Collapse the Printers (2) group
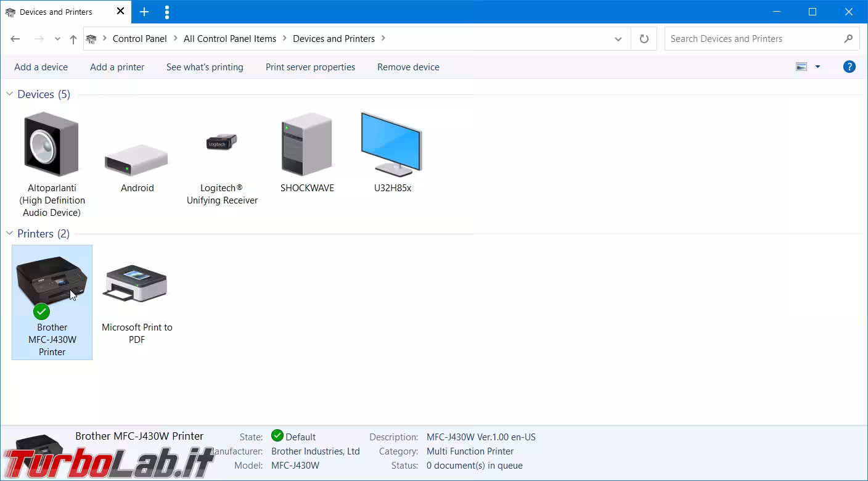 click(x=10, y=234)
